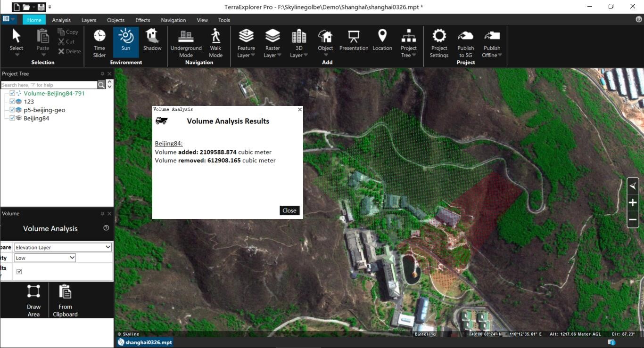644x348 pixels.
Task: Expand the Publish Offline dropdown arrow
Action: 500,55
